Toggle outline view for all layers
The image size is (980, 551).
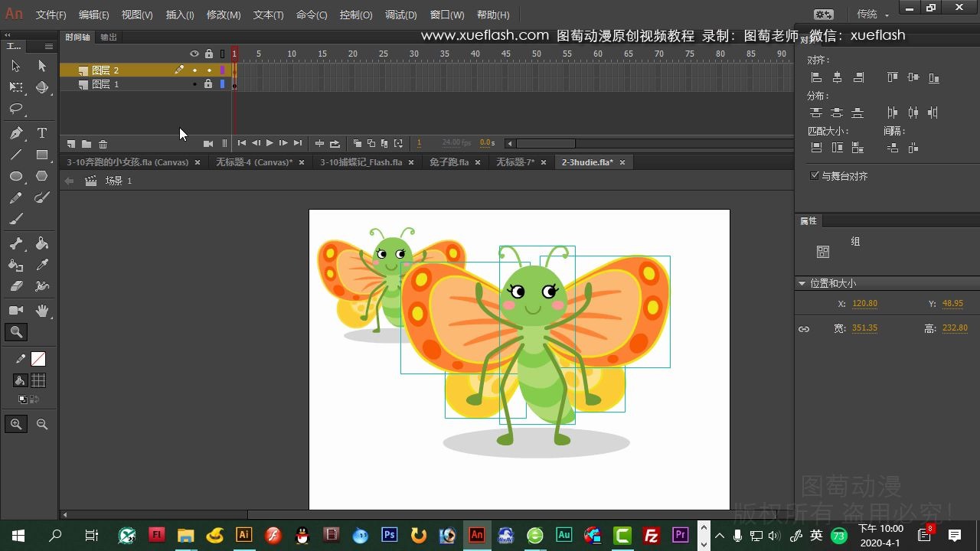pyautogui.click(x=223, y=54)
